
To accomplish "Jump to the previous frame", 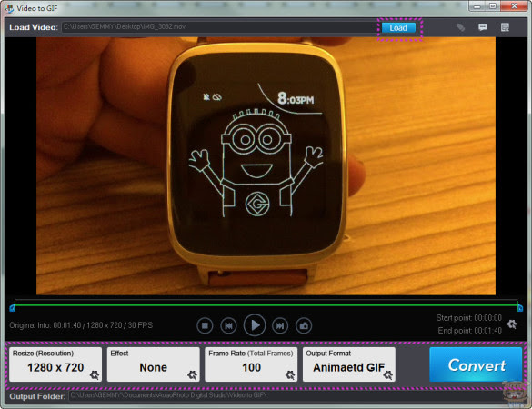I will pos(228,326).
